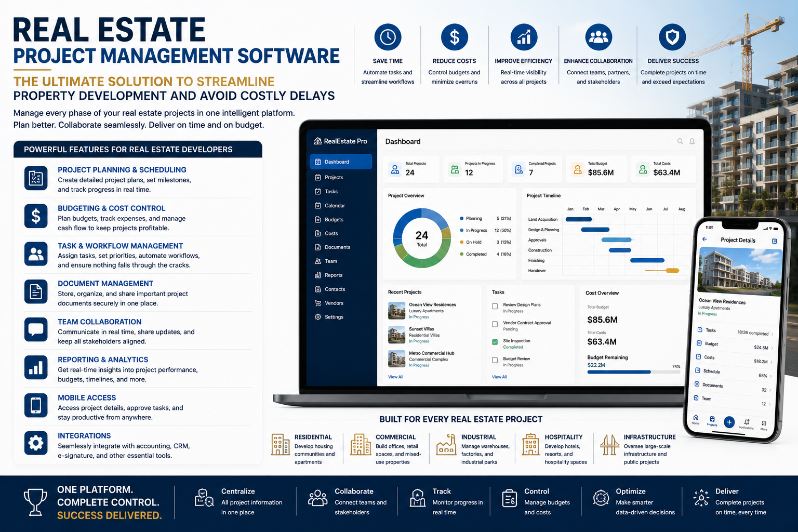This screenshot has width=798, height=532.
Task: Tap the plus button on phone bar
Action: coord(729,422)
